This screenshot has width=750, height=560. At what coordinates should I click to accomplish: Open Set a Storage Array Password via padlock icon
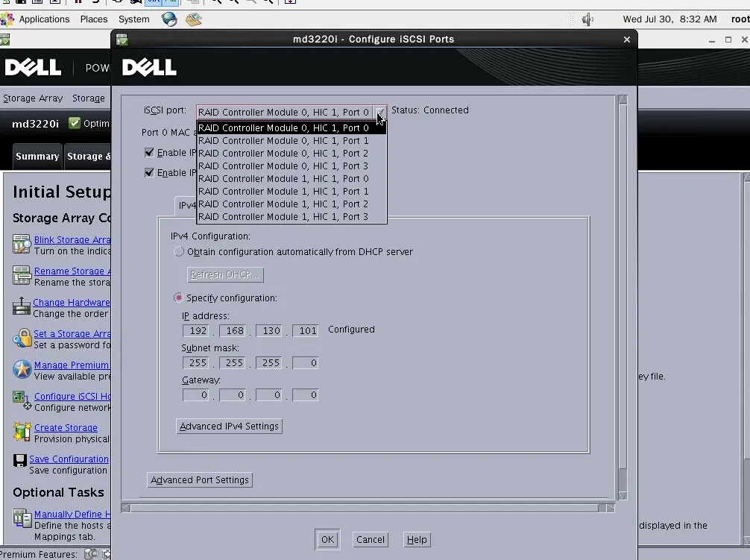click(22, 338)
